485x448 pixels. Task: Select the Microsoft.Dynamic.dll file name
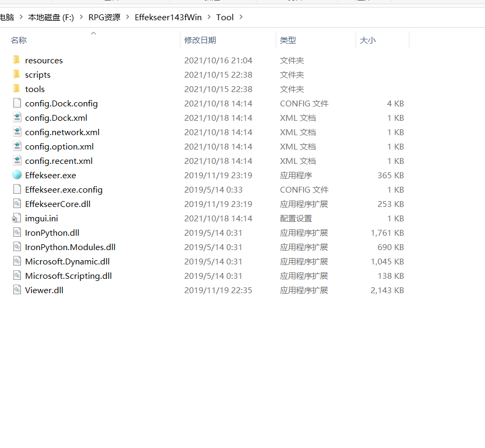tap(68, 262)
